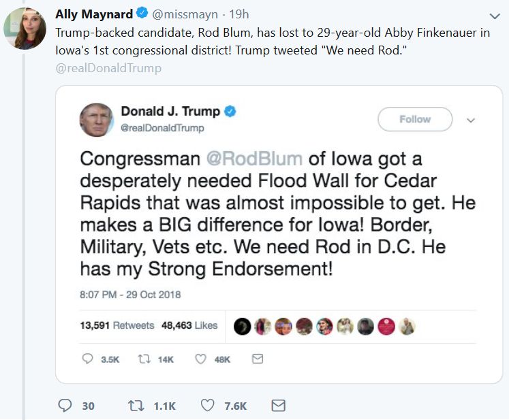The height and width of the screenshot is (420, 509).
Task: Open Ally Maynard's tweet options chevron
Action: [x=495, y=16]
